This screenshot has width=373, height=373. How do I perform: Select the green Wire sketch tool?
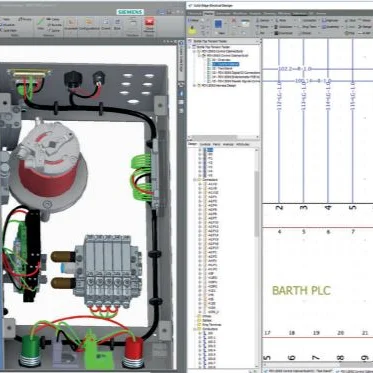(x=40, y=21)
